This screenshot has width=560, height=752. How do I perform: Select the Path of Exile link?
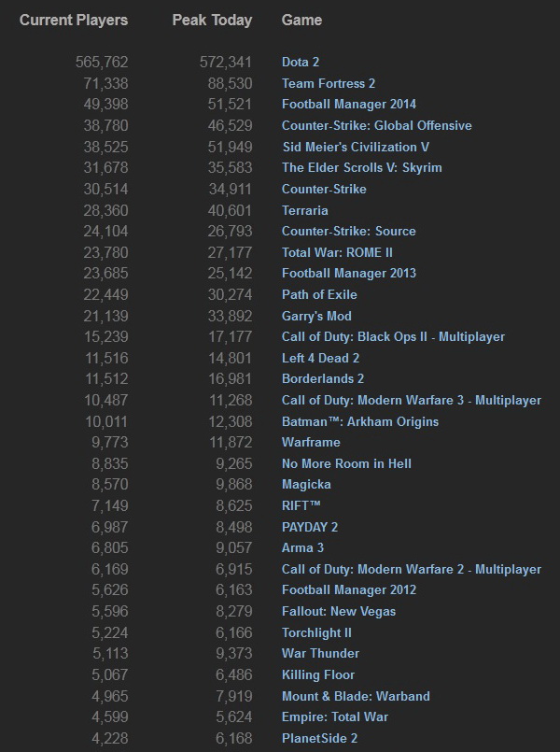coord(319,294)
